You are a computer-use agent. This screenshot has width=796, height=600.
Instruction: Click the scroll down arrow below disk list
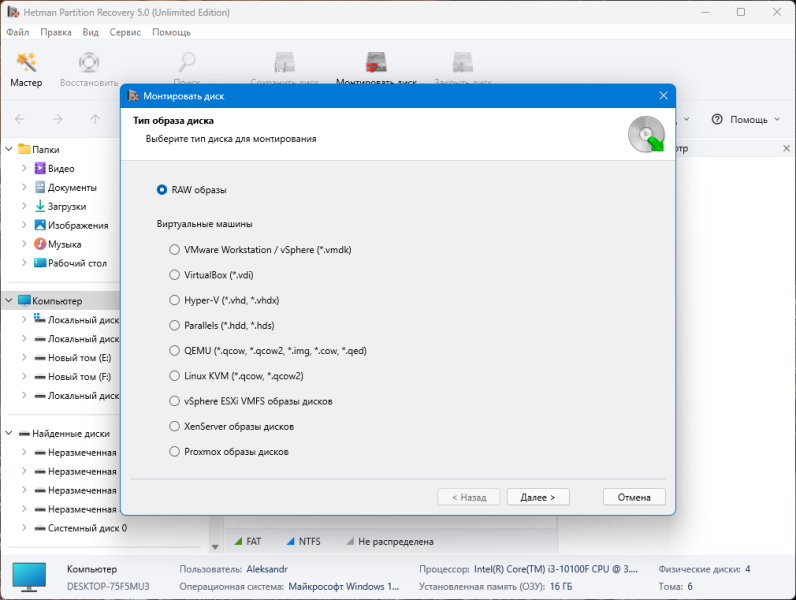coord(215,547)
